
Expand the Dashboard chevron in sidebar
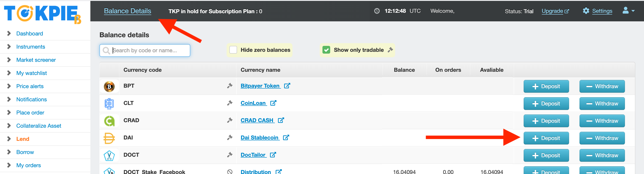click(9, 33)
